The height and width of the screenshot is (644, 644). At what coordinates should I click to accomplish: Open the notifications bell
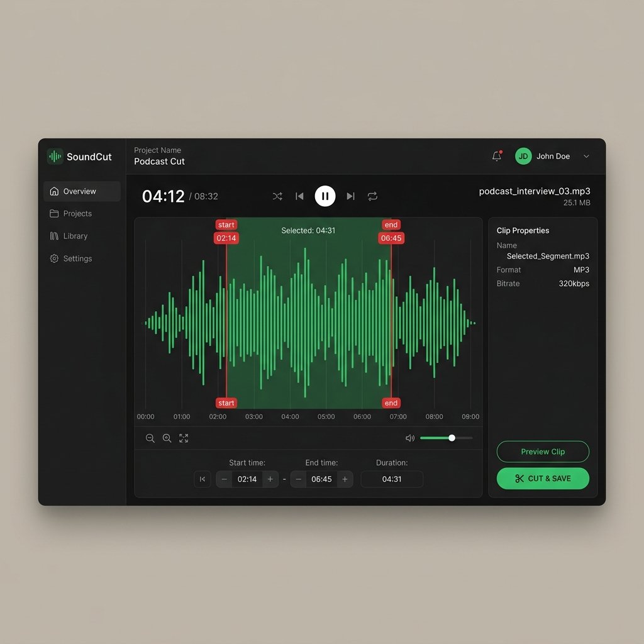click(497, 156)
